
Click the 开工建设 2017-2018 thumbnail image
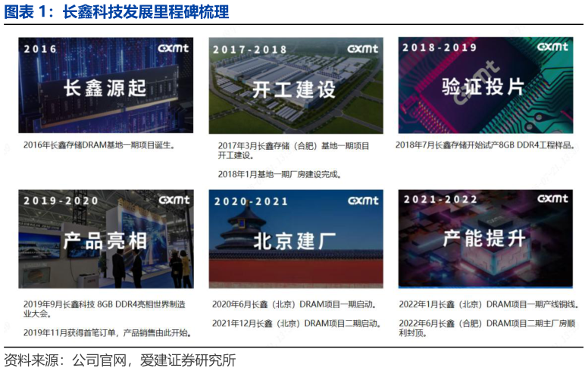pos(296,86)
